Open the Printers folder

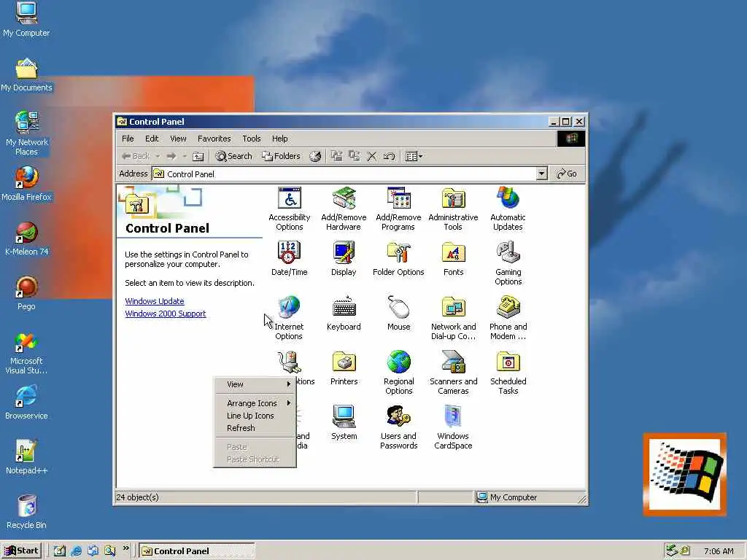coord(344,368)
